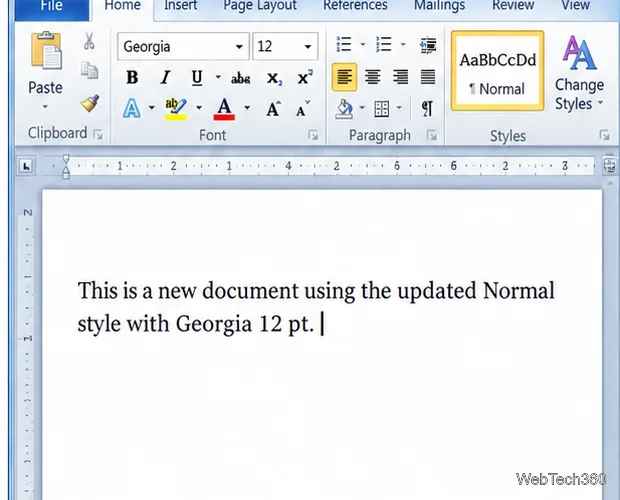The image size is (620, 500).
Task: Click the Numbering list icon
Action: click(384, 44)
